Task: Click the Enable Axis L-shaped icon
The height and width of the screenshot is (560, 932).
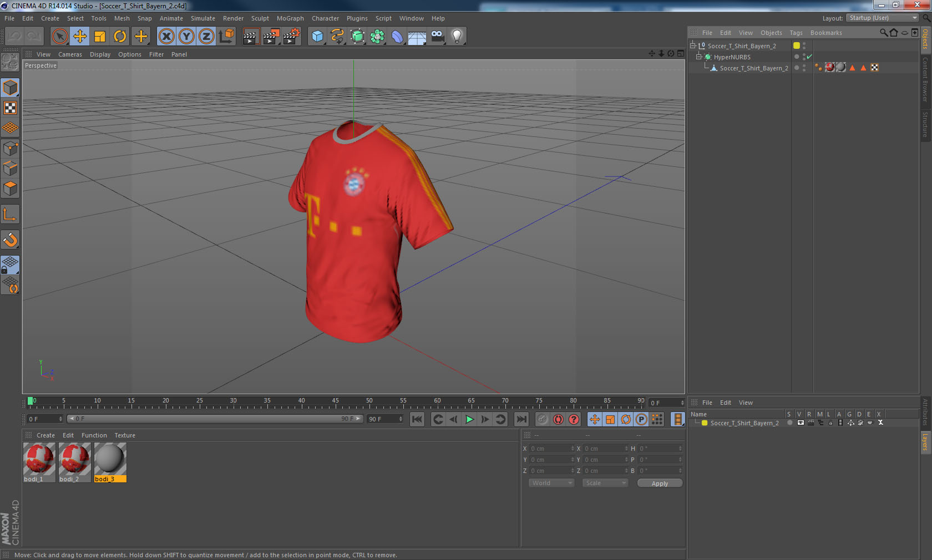Action: (x=10, y=215)
